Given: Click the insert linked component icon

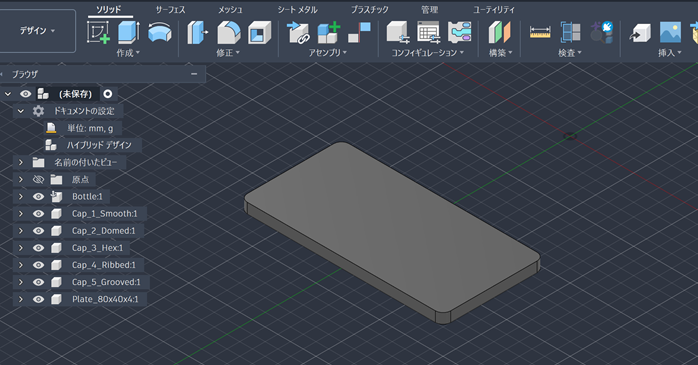Looking at the screenshot, I should tap(298, 32).
